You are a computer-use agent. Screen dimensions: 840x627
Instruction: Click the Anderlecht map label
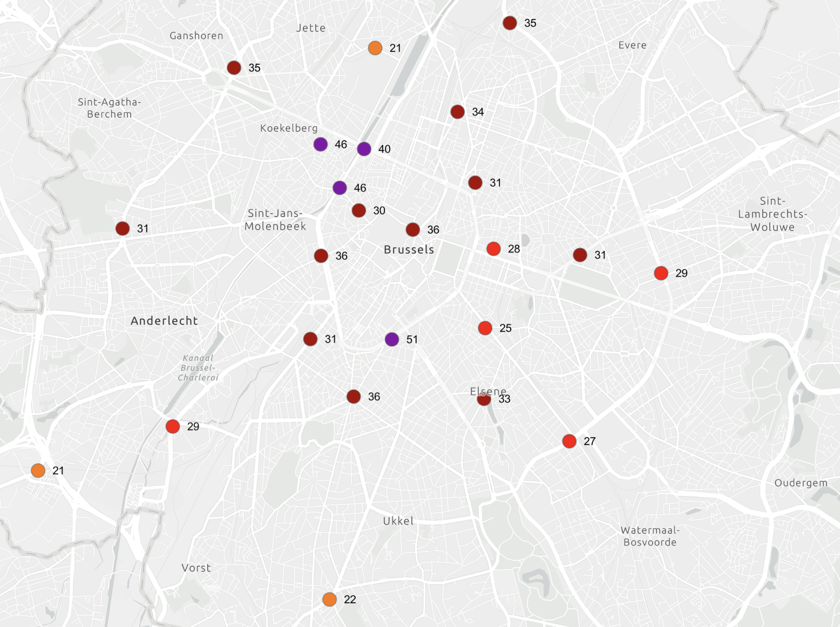[165, 321]
